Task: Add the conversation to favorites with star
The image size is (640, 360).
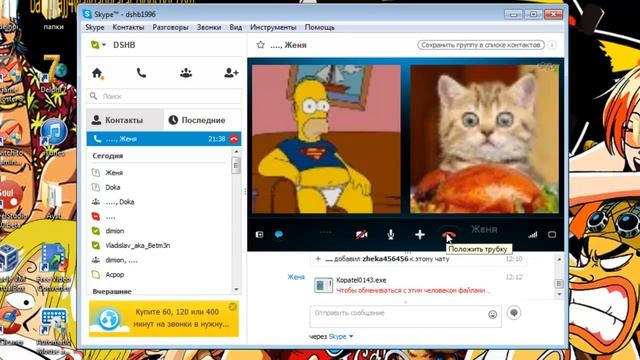Action: point(260,45)
